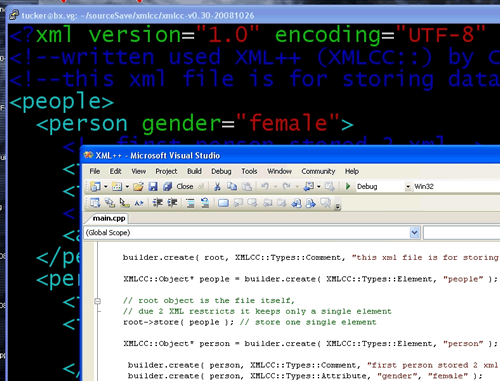Click the Increase Indent icon
The width and height of the screenshot is (500, 381).
tap(172, 203)
